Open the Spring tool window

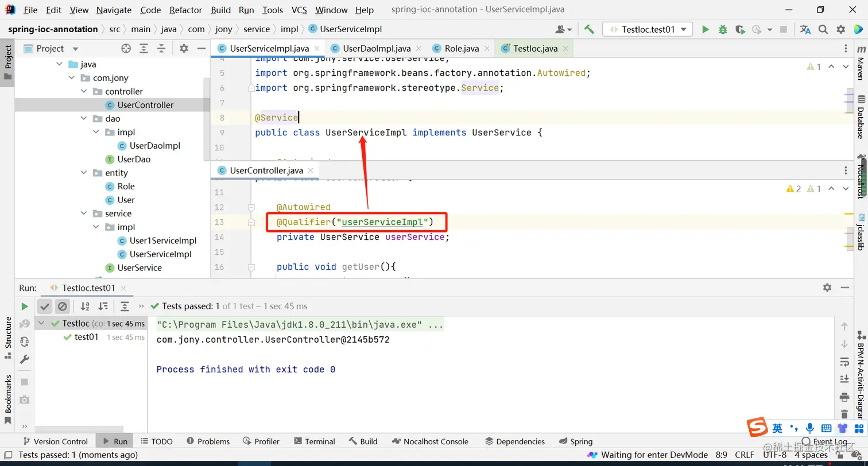pyautogui.click(x=575, y=441)
